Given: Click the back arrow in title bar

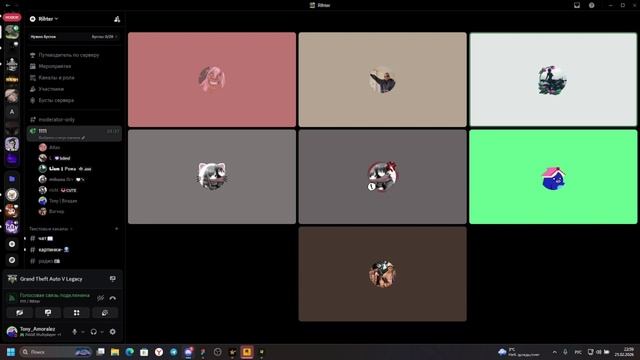Looking at the screenshot, I should coord(7,5).
